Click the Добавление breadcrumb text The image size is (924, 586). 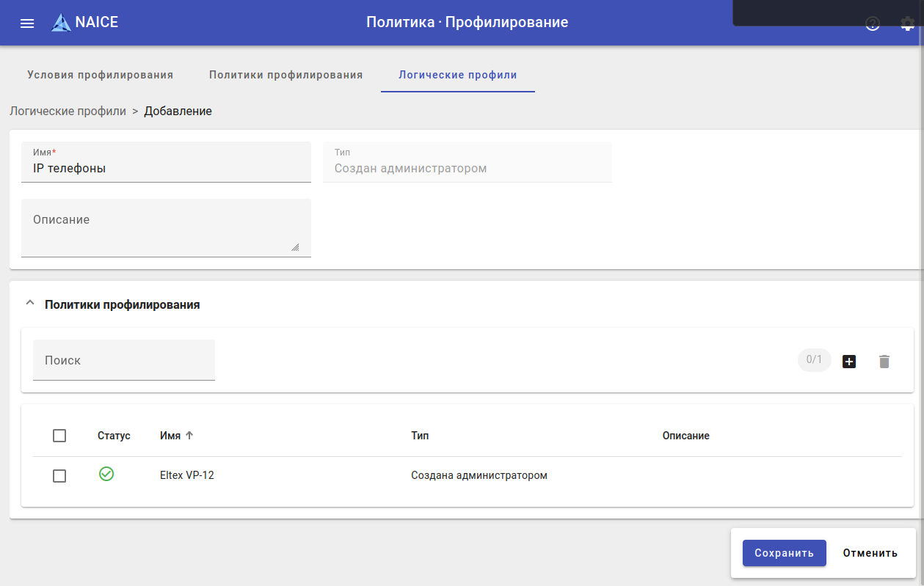178,111
